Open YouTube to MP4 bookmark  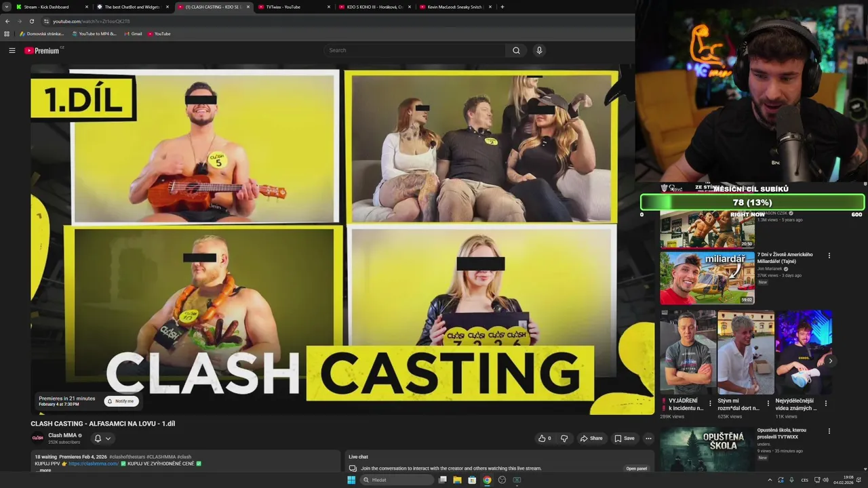point(94,34)
